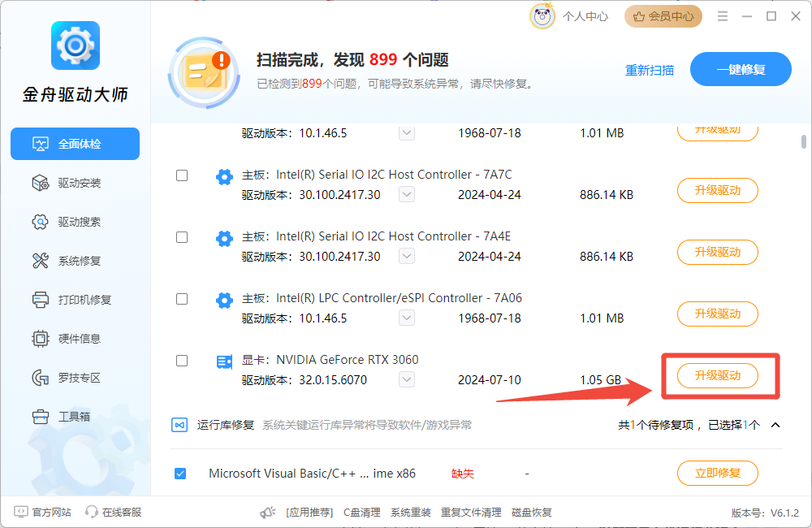Open the hamburger menu icon in title bar

(723, 16)
